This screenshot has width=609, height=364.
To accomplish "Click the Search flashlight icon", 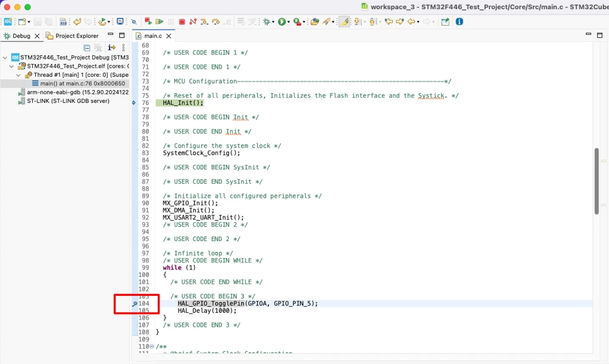I will (x=326, y=22).
